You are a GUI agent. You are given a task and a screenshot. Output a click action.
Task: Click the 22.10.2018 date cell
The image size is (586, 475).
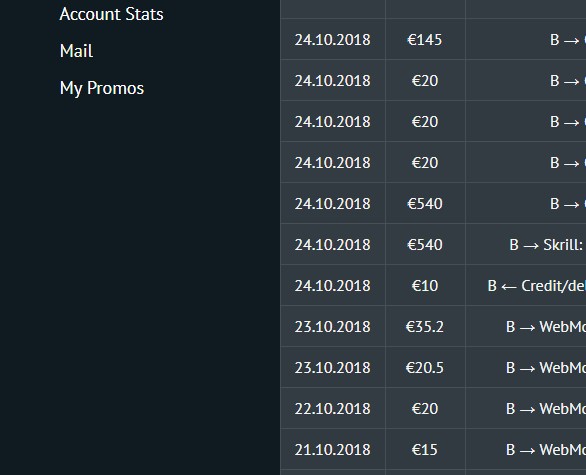[333, 408]
